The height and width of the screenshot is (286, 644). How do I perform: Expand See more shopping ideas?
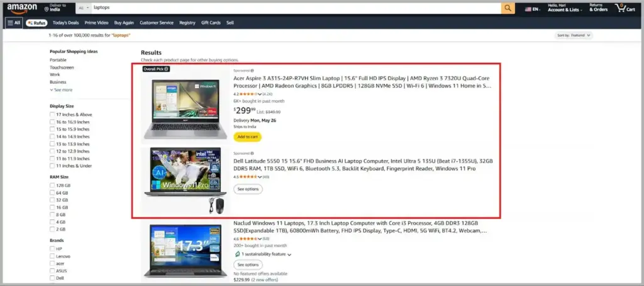[x=61, y=89]
